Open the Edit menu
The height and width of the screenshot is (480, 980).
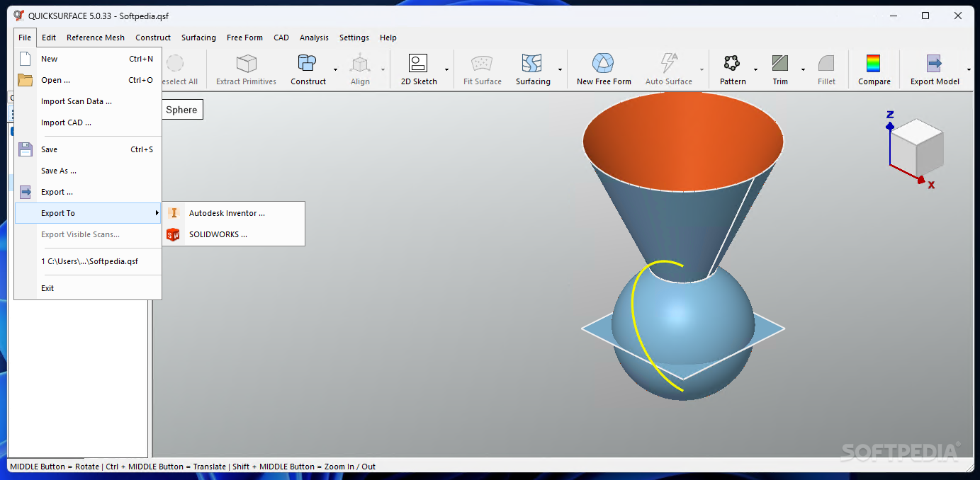[49, 38]
